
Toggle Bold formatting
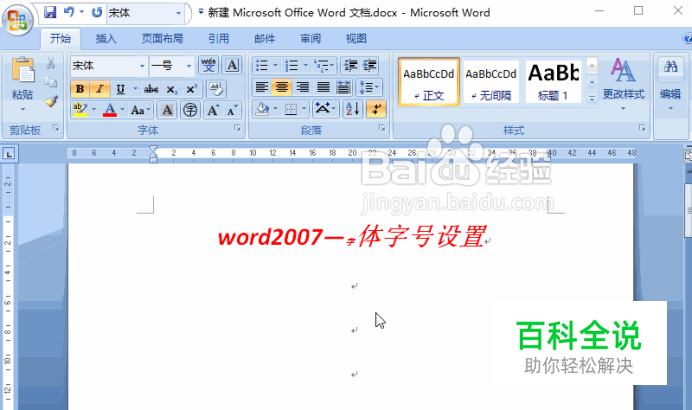80,89
